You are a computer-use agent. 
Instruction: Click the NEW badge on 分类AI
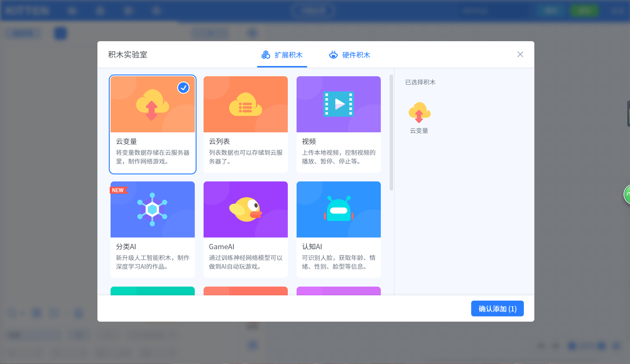118,190
